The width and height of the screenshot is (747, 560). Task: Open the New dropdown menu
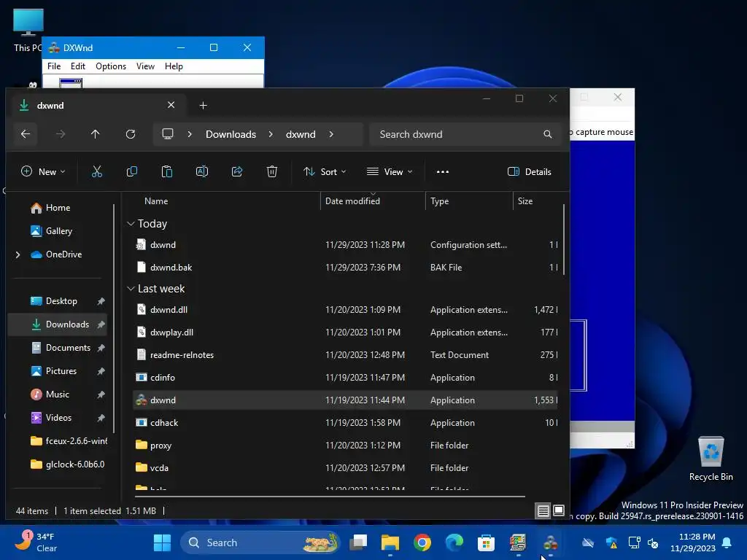(x=43, y=172)
